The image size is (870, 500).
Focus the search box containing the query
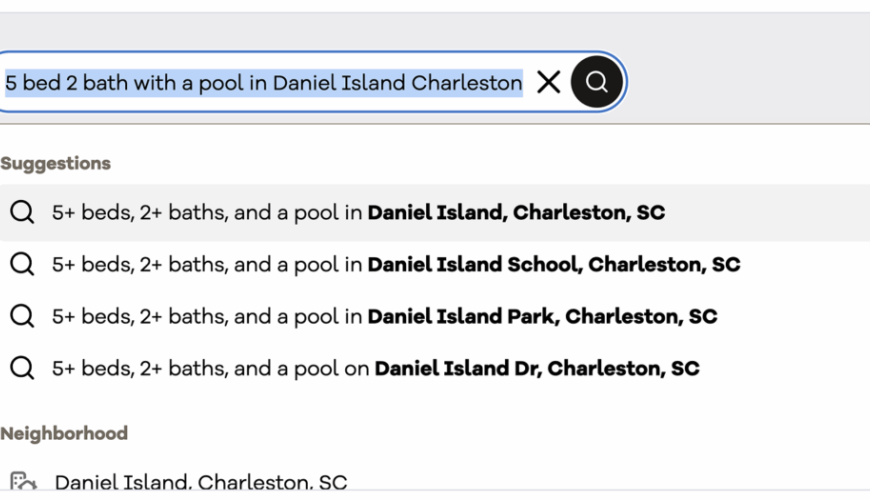point(263,83)
